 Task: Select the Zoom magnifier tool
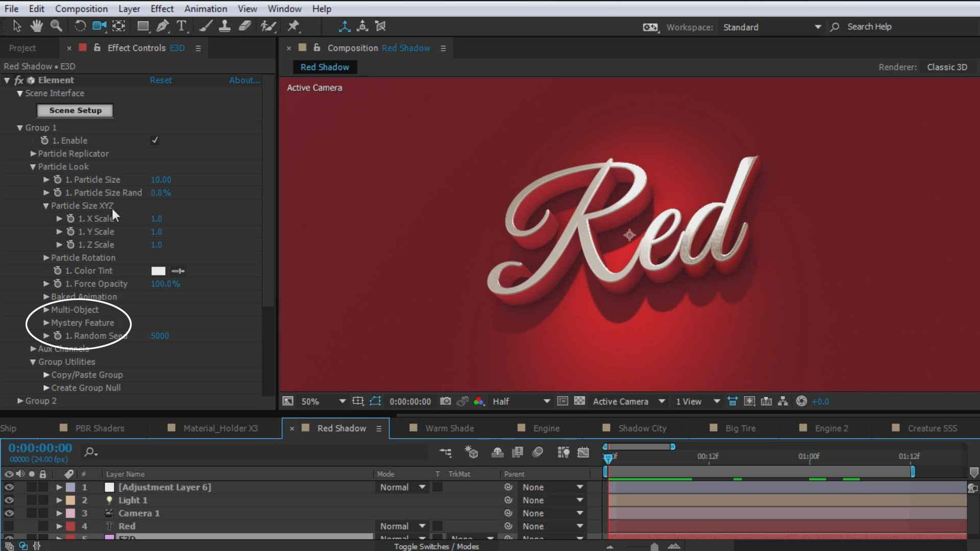[56, 26]
